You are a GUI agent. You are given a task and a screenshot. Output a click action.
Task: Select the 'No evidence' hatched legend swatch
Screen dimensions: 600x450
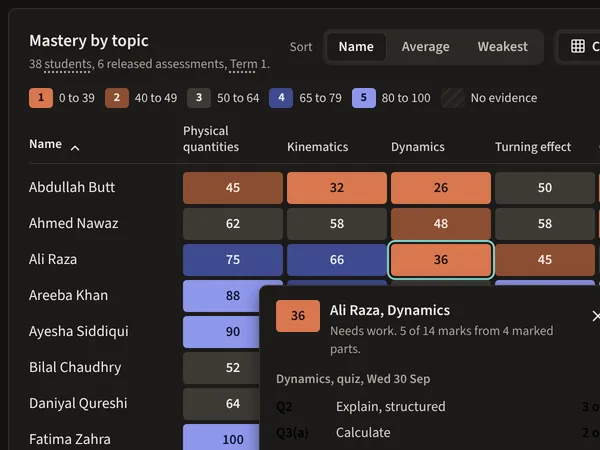coord(453,98)
